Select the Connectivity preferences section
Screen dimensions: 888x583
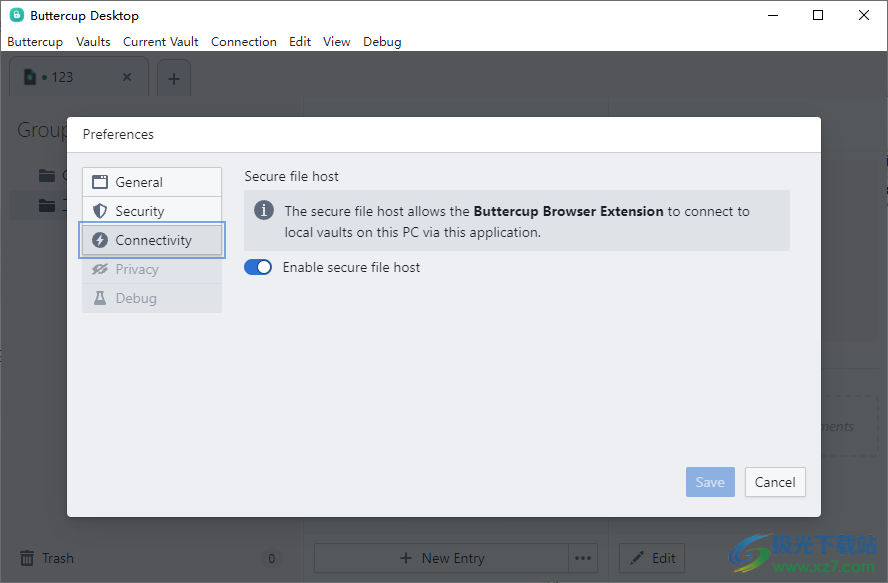coord(152,240)
